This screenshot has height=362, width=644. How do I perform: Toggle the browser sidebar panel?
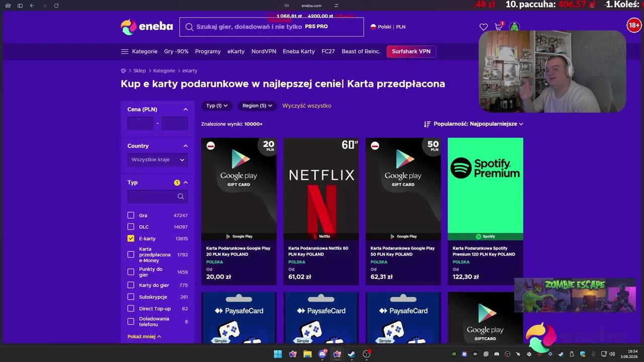pyautogui.click(x=20, y=6)
